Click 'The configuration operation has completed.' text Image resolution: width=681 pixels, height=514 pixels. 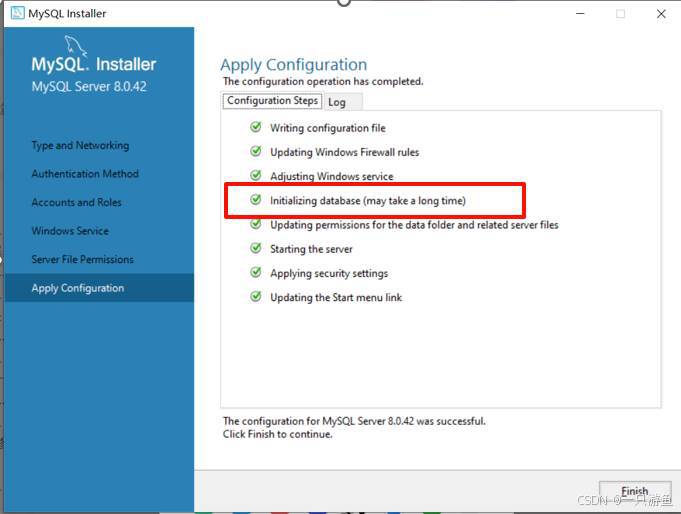(323, 82)
